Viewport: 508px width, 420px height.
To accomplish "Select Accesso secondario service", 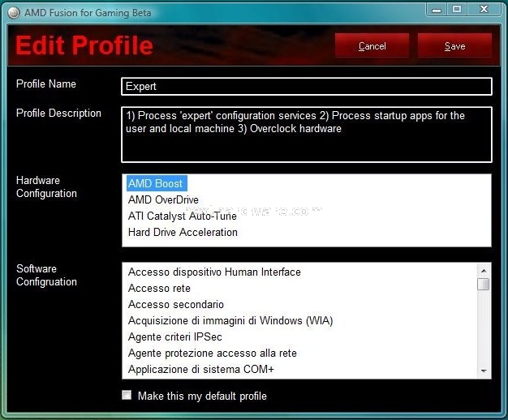I will 176,304.
